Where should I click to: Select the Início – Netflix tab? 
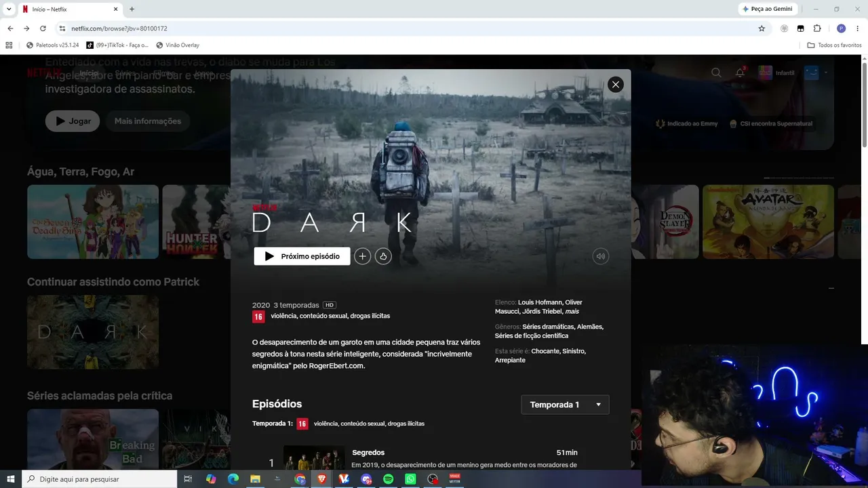coord(71,9)
